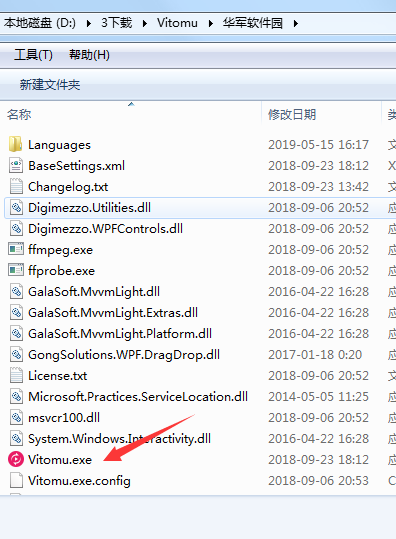Viewport: 396px width, 539px height.
Task: Sort by the 修改日期 column header
Action: click(x=321, y=114)
